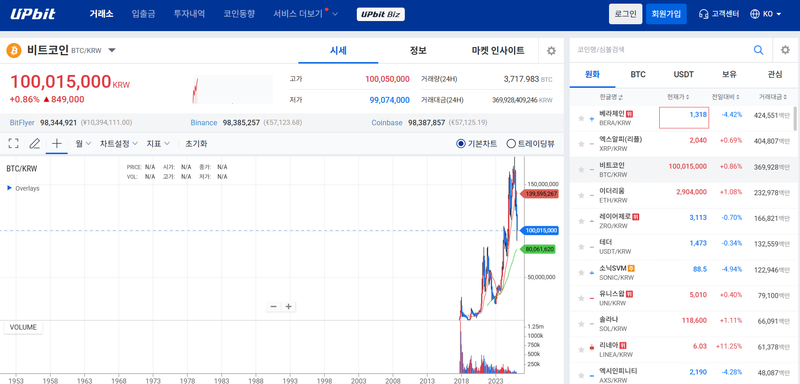Switch to BTC market tab
The image size is (800, 384).
638,74
